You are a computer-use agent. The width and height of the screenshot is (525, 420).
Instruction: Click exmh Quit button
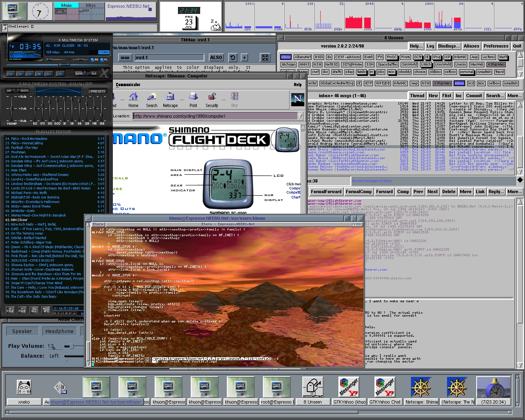517,46
